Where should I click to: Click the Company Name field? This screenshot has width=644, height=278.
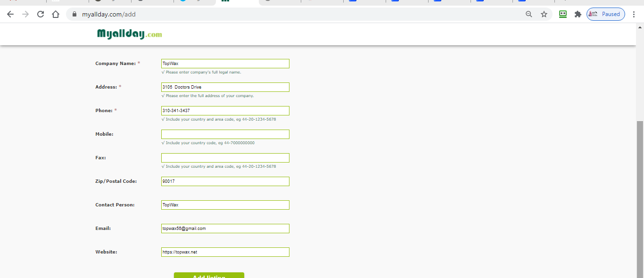point(225,64)
